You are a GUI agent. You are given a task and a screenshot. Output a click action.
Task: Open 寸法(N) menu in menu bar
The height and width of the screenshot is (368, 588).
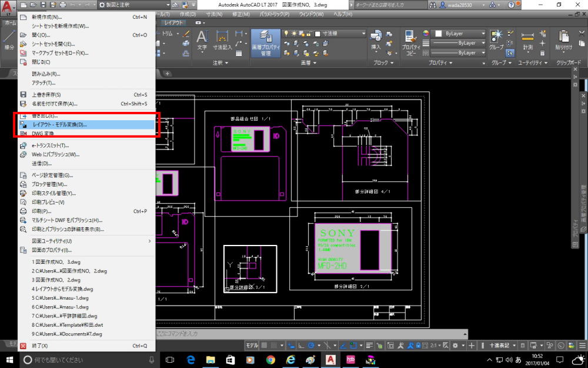(214, 14)
